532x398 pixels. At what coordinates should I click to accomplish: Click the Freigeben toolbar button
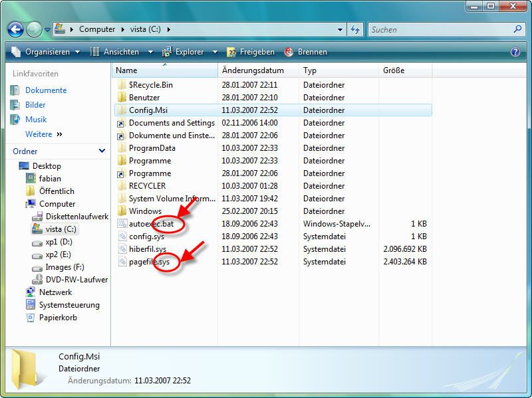point(251,52)
